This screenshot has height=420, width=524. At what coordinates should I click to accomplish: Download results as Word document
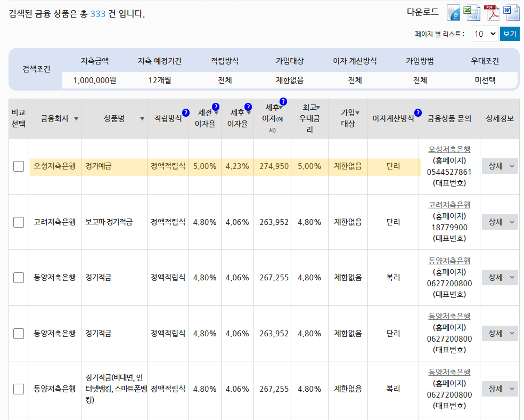(x=511, y=13)
